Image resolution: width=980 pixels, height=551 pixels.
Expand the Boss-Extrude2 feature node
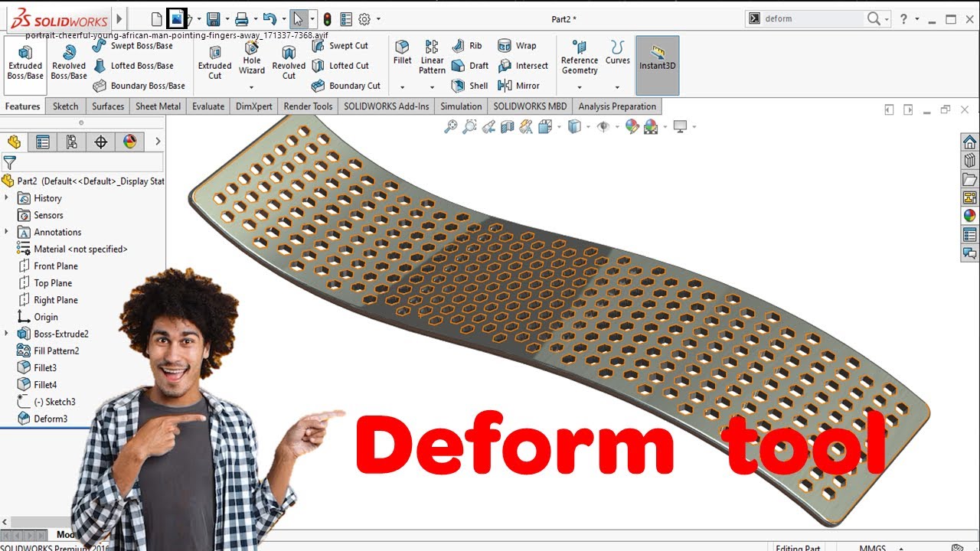(7, 334)
